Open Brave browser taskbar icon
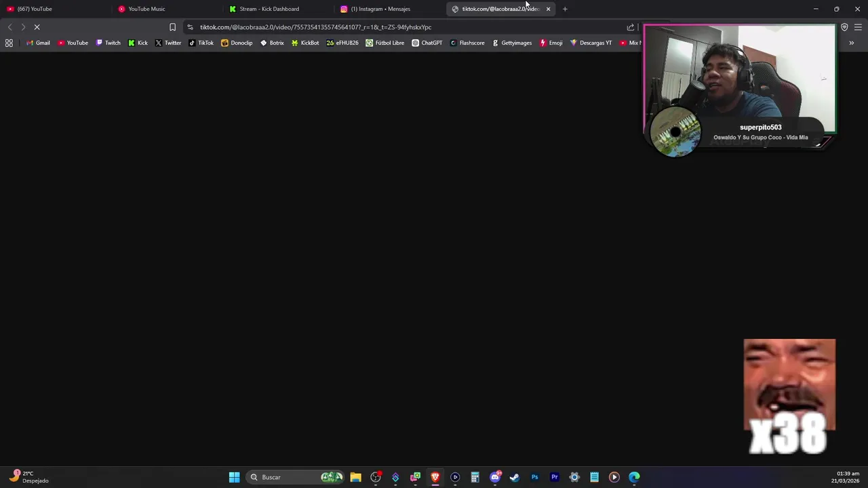This screenshot has height=488, width=868. click(x=435, y=477)
